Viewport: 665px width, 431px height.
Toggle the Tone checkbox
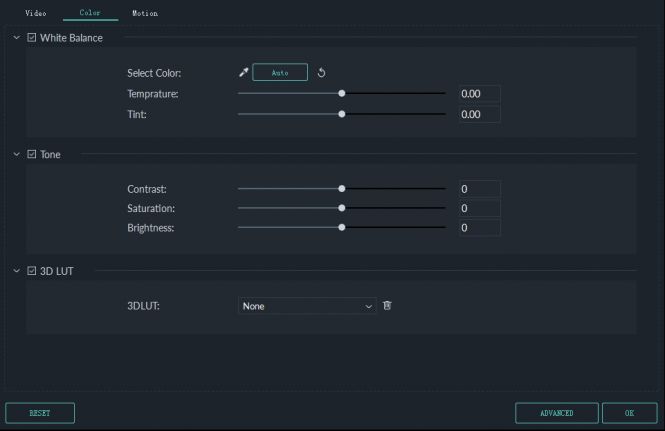pyautogui.click(x=31, y=154)
